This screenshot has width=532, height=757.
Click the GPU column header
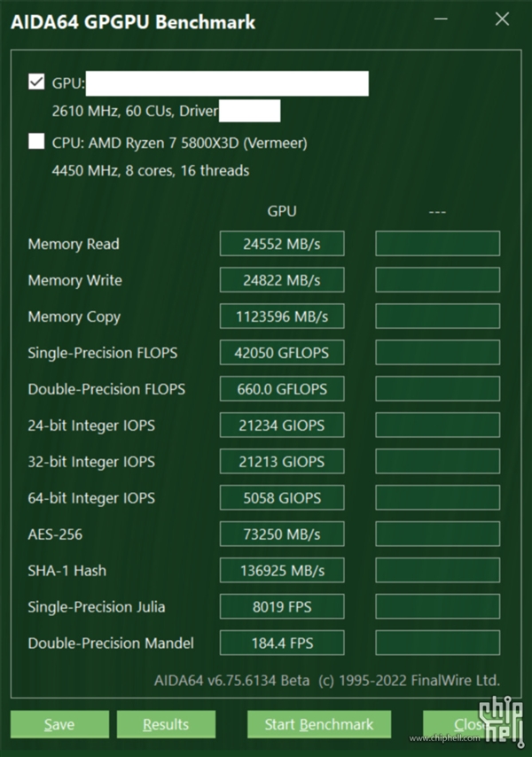(x=281, y=211)
